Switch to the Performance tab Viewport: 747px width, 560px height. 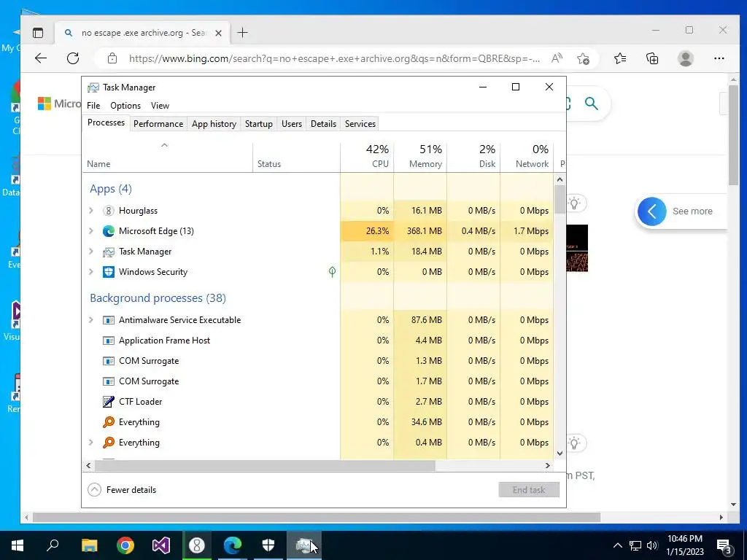point(158,124)
